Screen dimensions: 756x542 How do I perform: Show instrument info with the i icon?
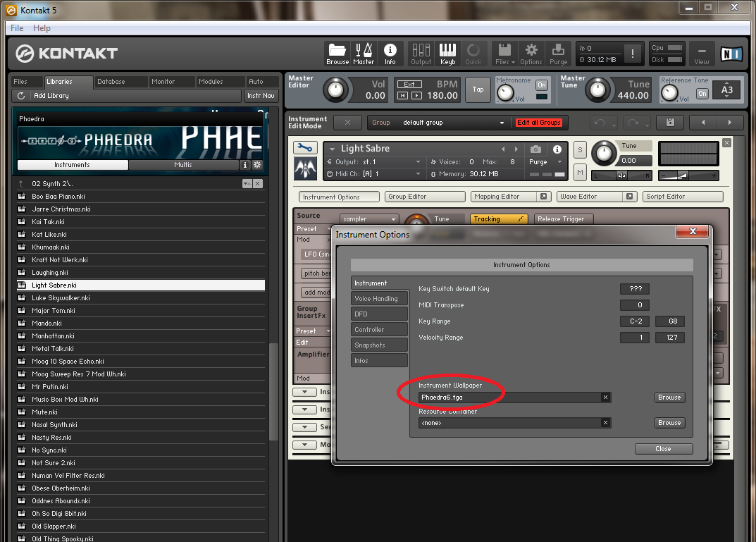point(557,149)
